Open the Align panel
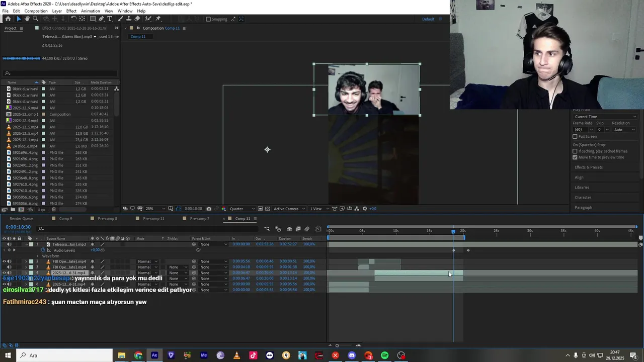 (579, 177)
